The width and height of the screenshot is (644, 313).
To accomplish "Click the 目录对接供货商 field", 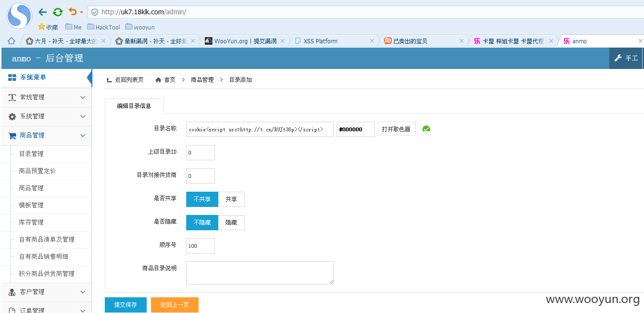I will click(x=201, y=176).
